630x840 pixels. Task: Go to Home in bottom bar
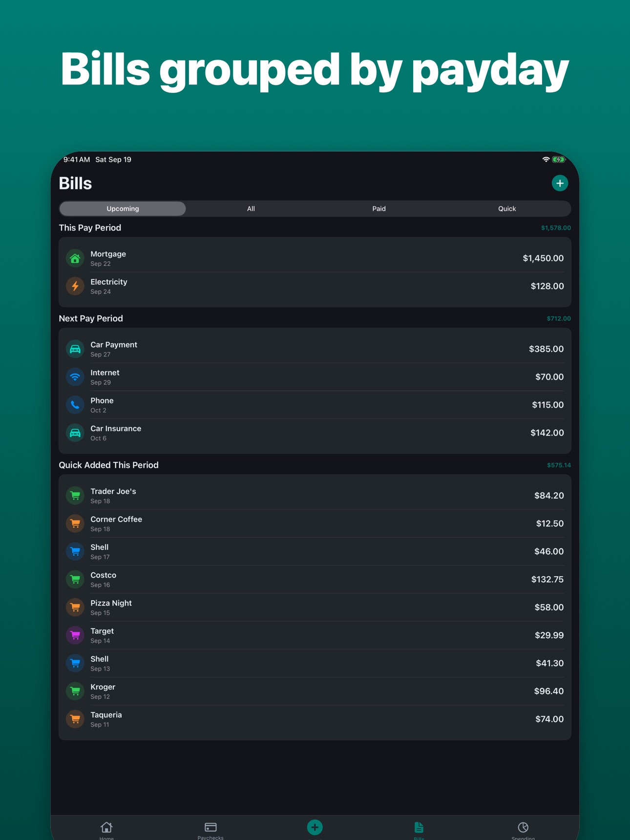(106, 830)
